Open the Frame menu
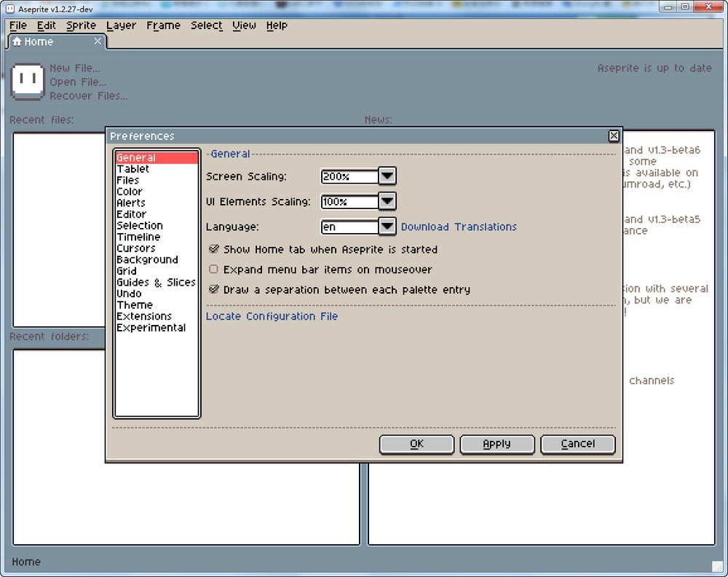The image size is (728, 577). [x=163, y=25]
